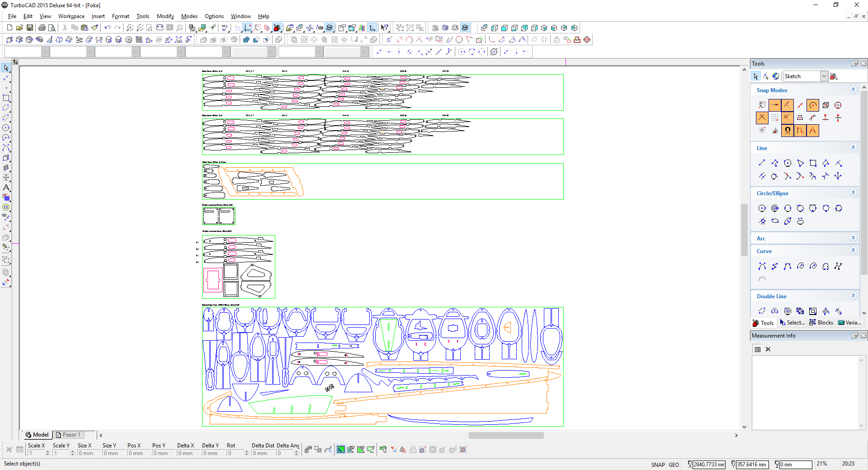Toggle SNAP in the status bar

[x=658, y=465]
